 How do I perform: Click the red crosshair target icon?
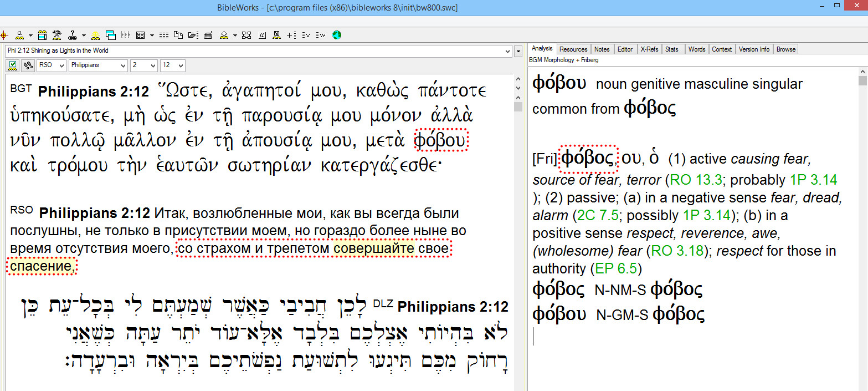click(4, 35)
